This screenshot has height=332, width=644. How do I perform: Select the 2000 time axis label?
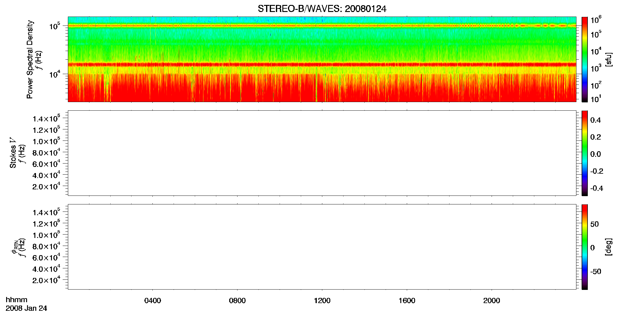pyautogui.click(x=492, y=301)
